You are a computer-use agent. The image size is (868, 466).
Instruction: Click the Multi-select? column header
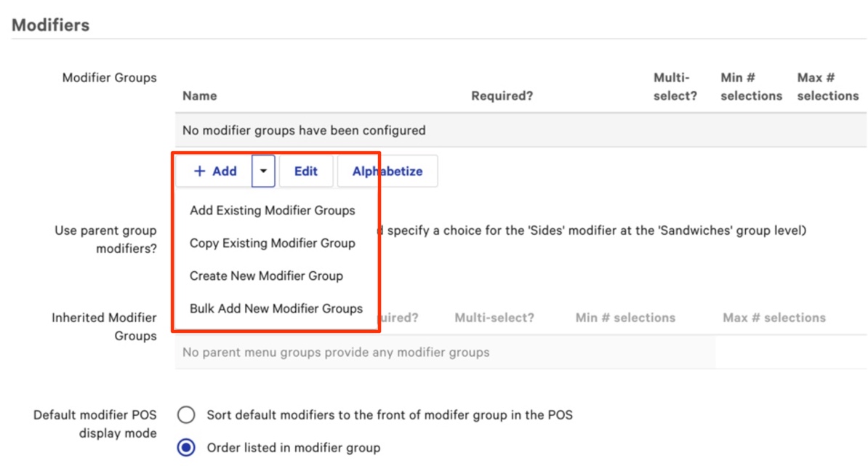coord(672,86)
